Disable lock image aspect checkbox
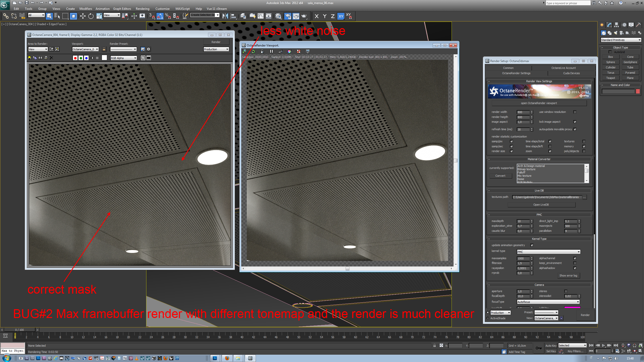644x362 pixels. pyautogui.click(x=575, y=122)
